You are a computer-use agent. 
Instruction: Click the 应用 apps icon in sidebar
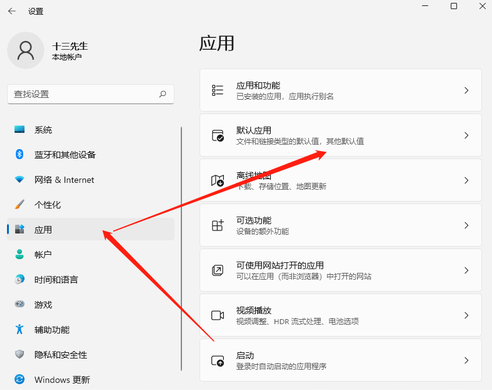point(20,229)
